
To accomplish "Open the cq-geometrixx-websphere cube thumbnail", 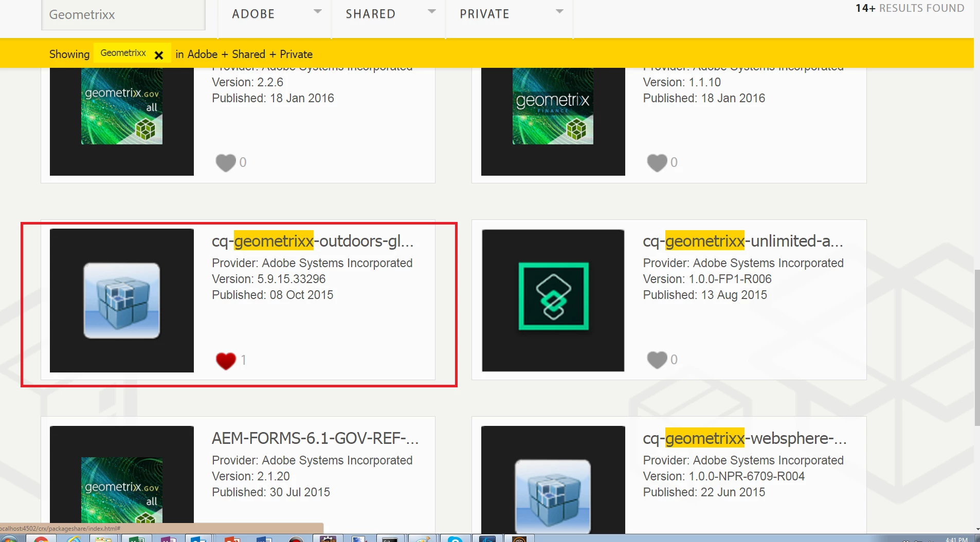I will (553, 479).
